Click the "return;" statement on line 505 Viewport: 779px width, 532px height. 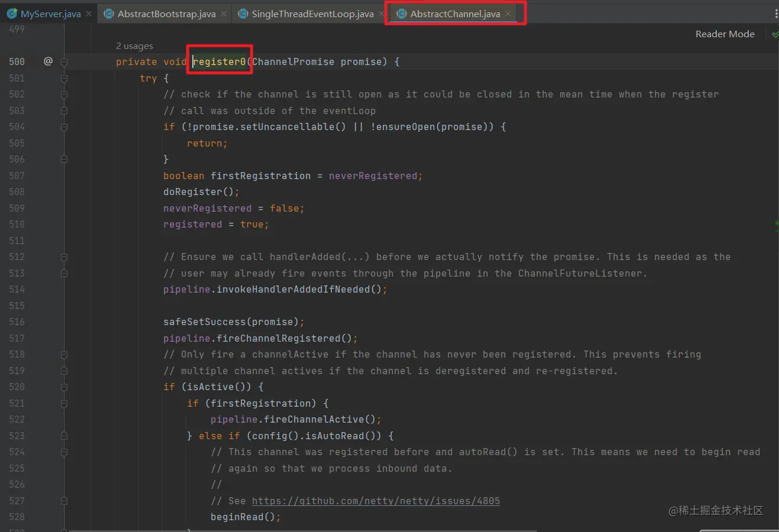click(x=207, y=143)
